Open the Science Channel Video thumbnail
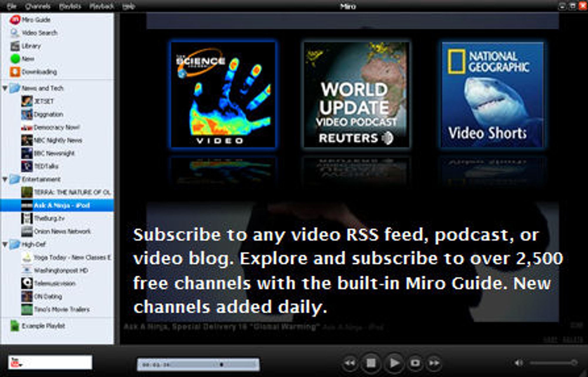 tap(223, 95)
